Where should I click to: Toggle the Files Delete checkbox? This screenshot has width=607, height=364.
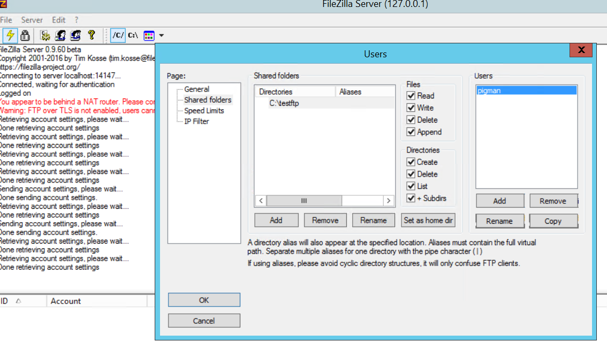coord(411,120)
